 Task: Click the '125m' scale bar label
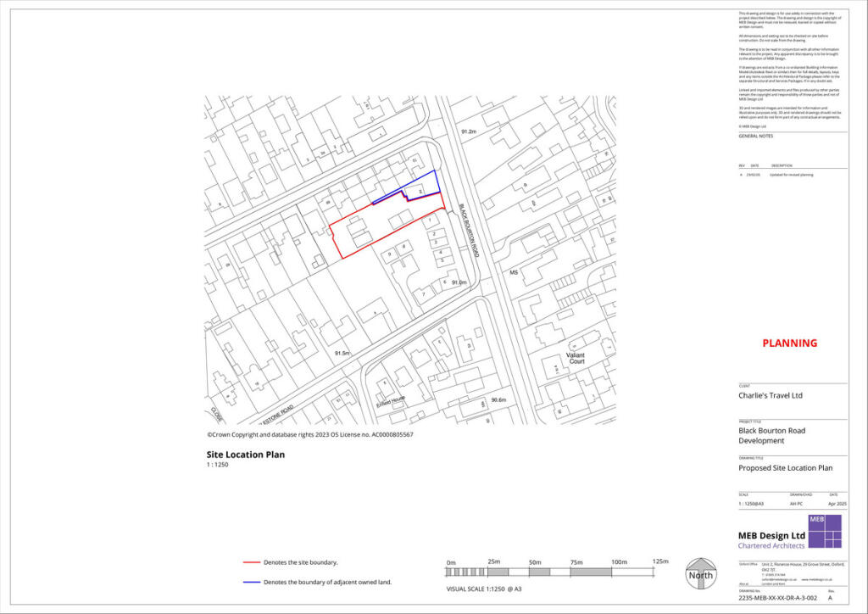(659, 561)
